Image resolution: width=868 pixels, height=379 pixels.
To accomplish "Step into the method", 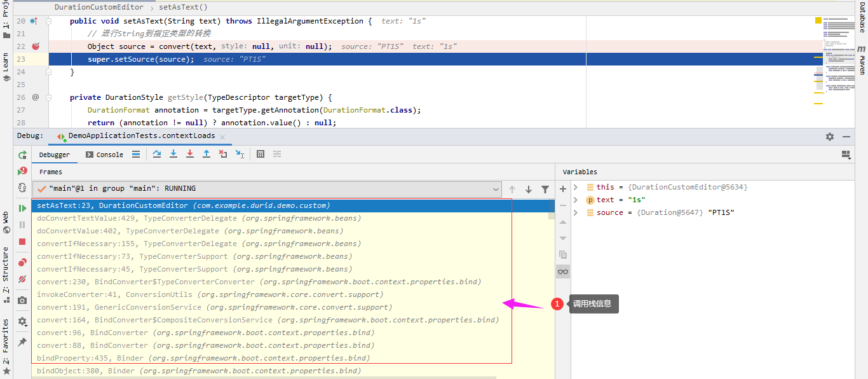I will pyautogui.click(x=173, y=154).
